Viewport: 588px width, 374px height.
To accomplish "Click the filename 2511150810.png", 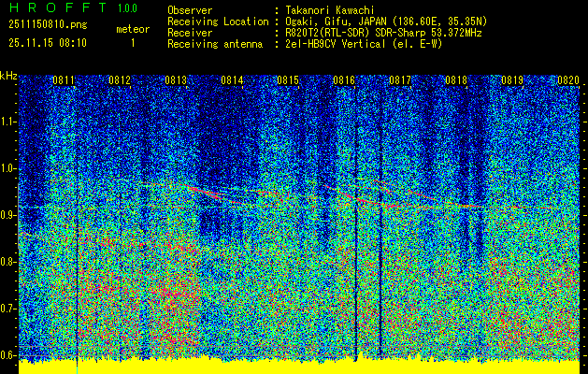I will 48,25.
